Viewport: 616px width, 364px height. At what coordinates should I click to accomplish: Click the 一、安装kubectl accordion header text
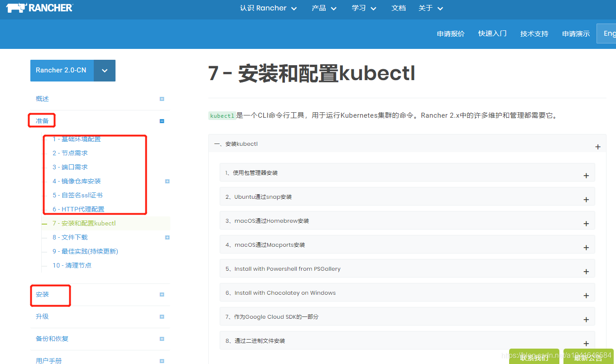coord(236,144)
